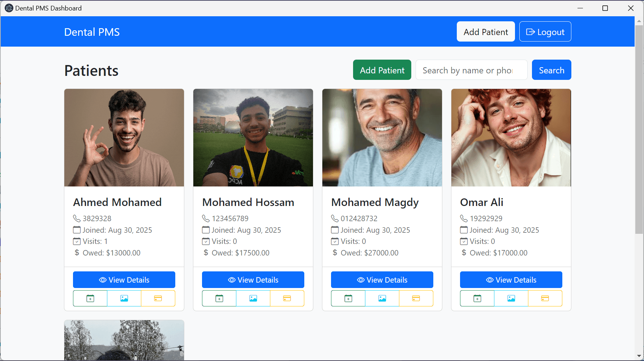
Task: Open Mohamed Hossam's image icon
Action: point(253,298)
